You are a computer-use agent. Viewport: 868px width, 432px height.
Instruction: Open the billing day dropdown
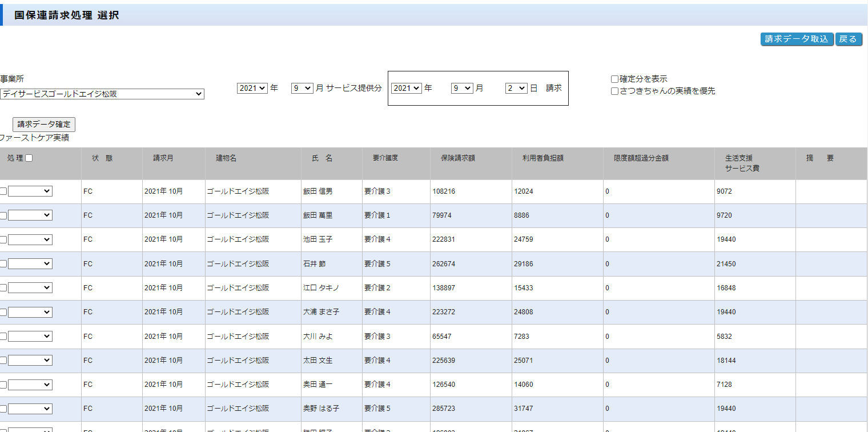[516, 89]
